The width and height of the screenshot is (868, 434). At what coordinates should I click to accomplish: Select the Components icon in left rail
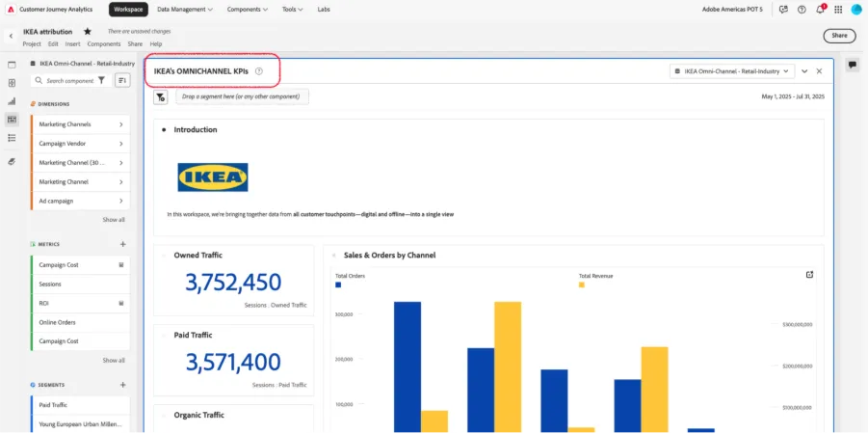click(x=12, y=120)
